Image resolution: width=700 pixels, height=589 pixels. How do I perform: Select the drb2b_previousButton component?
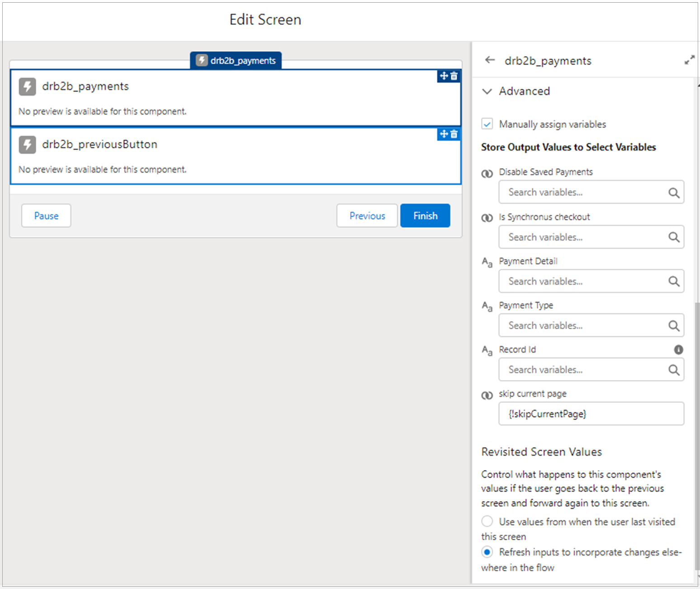click(x=235, y=156)
